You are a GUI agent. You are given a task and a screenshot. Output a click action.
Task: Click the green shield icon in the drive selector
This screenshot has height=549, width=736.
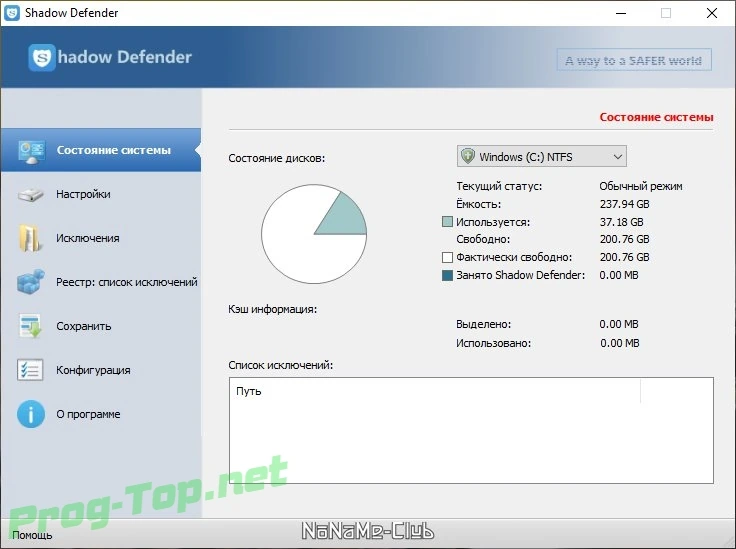click(468, 156)
